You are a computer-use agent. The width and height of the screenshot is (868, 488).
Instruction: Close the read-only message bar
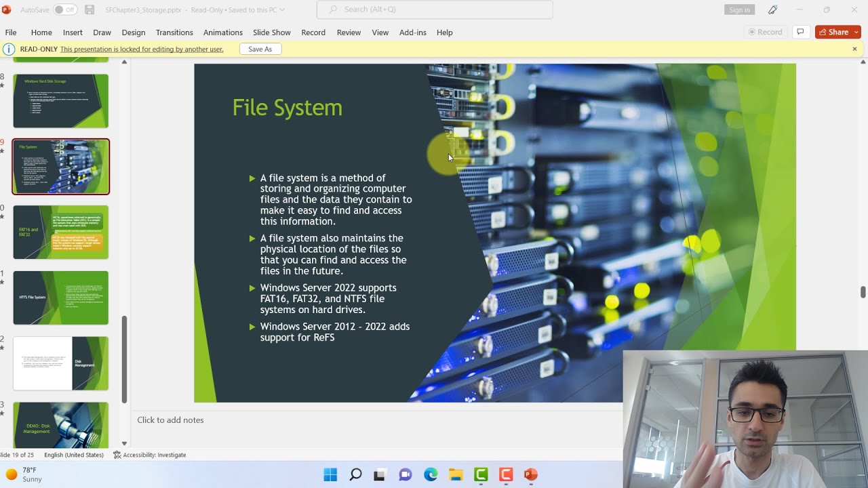854,49
